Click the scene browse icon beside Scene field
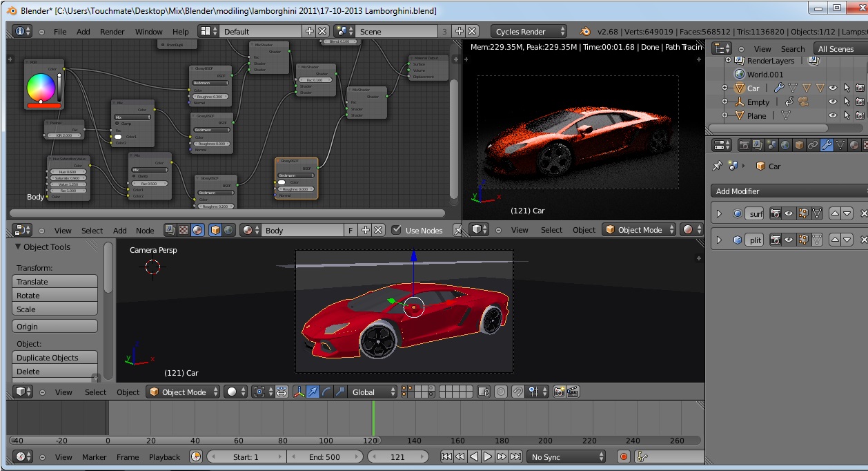The width and height of the screenshot is (868, 471). click(x=344, y=31)
